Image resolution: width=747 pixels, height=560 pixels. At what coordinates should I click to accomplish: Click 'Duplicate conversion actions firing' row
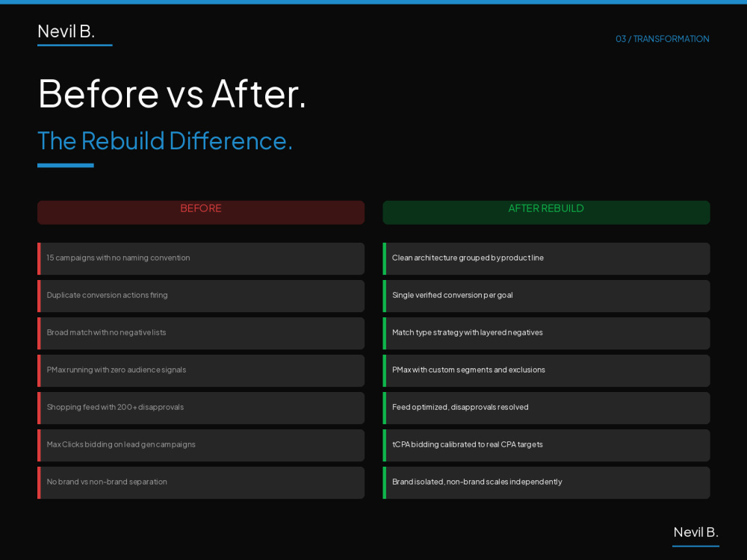(x=201, y=296)
